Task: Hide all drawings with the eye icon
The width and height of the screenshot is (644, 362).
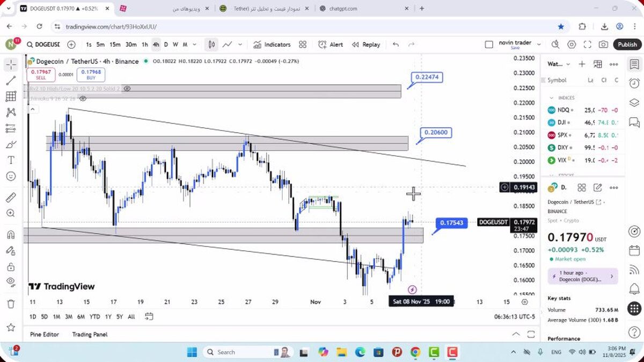Action: coord(11,282)
